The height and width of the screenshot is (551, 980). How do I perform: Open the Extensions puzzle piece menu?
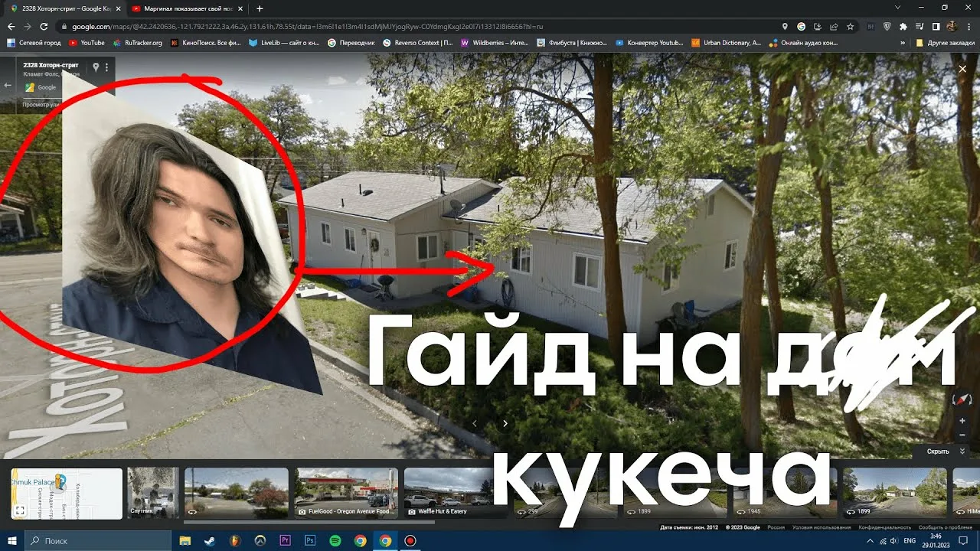[x=903, y=26]
